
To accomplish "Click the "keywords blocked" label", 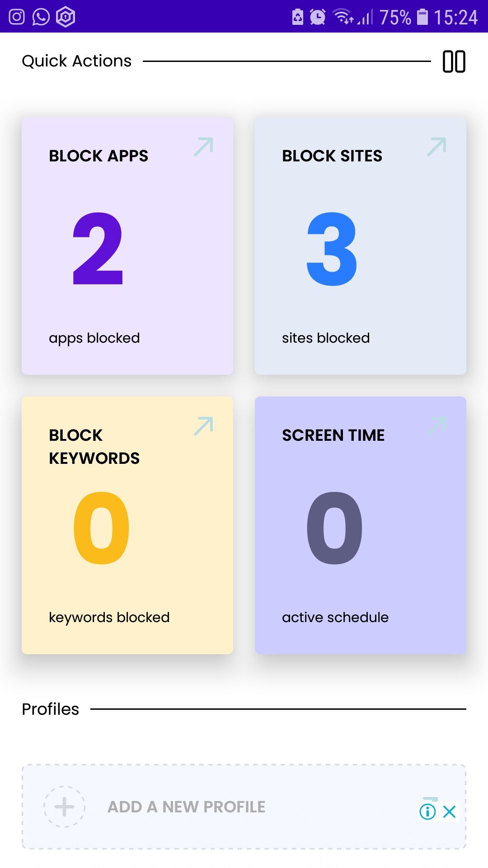I will 109,618.
